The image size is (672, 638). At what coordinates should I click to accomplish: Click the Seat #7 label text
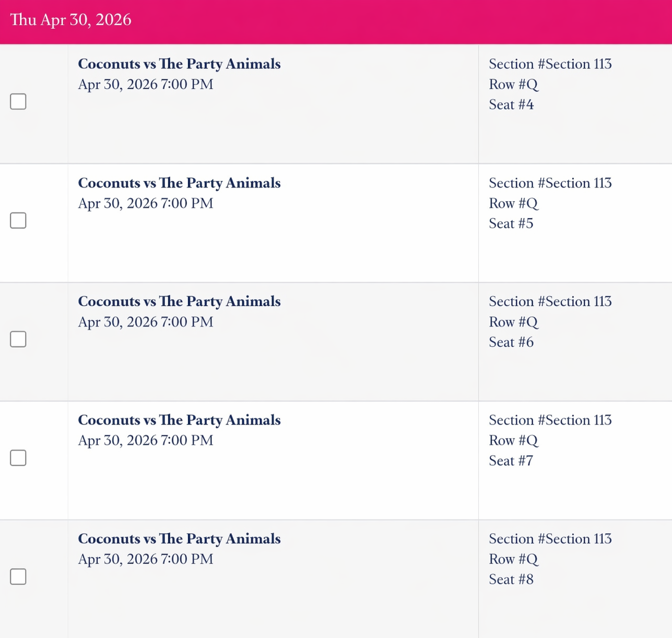pos(511,460)
